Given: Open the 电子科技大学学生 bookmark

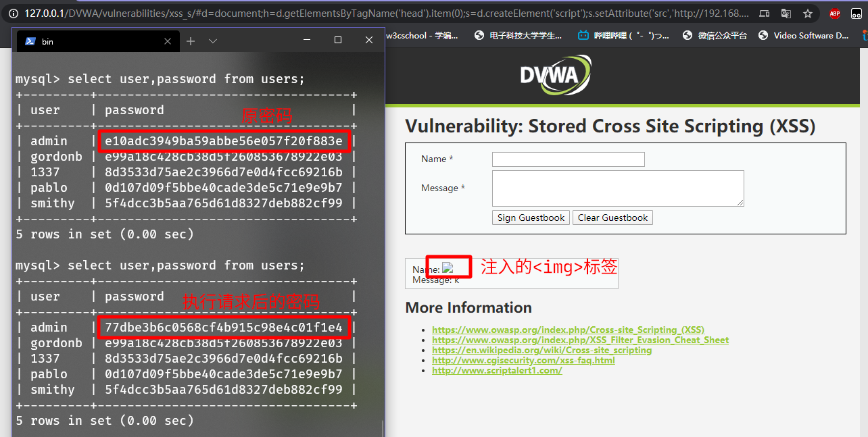Looking at the screenshot, I should pyautogui.click(x=519, y=36).
